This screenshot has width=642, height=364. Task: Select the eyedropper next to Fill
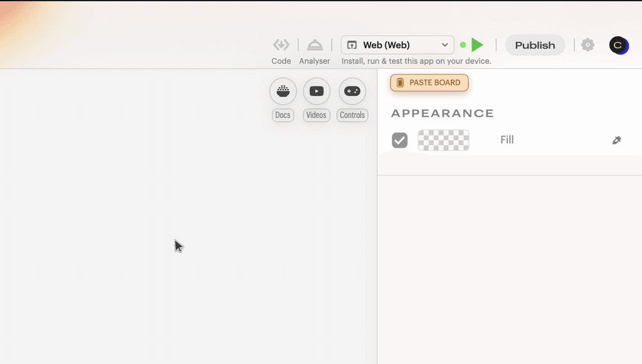tap(616, 140)
